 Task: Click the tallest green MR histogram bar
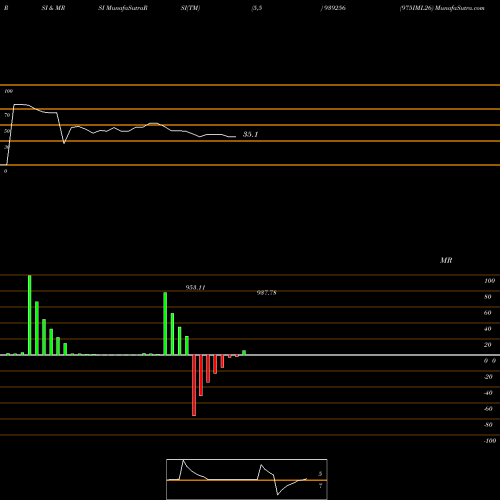click(x=30, y=315)
